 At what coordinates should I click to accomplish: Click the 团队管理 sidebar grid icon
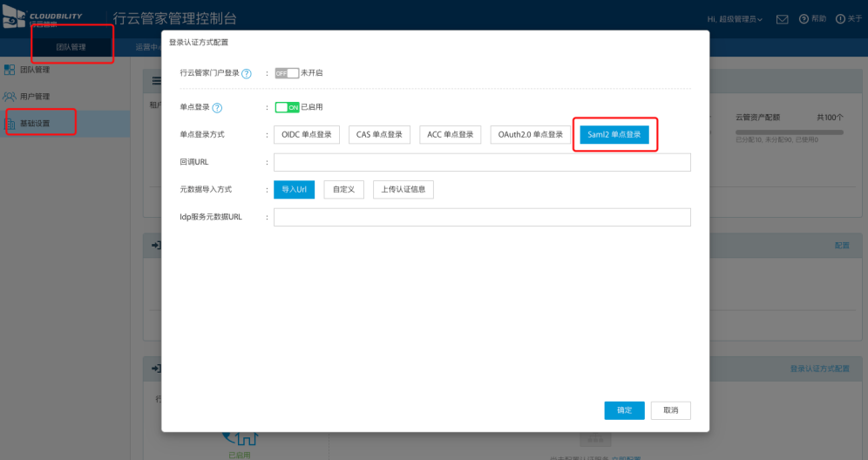pos(10,70)
